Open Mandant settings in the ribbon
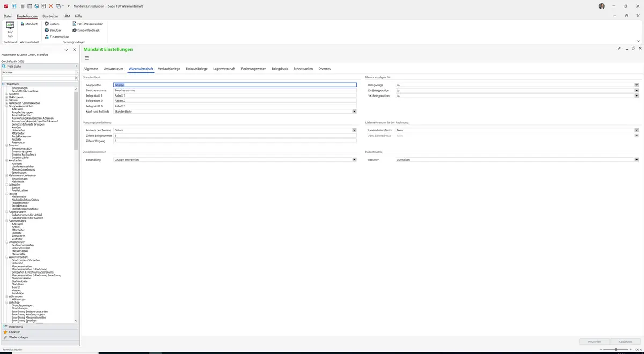This screenshot has height=354, width=644. [29, 24]
